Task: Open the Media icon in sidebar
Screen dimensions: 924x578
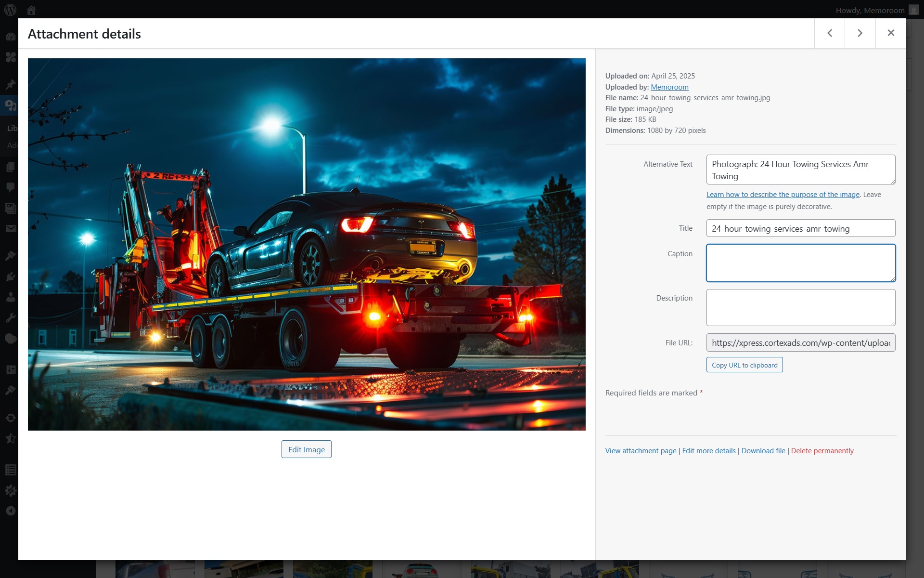Action: (11, 105)
